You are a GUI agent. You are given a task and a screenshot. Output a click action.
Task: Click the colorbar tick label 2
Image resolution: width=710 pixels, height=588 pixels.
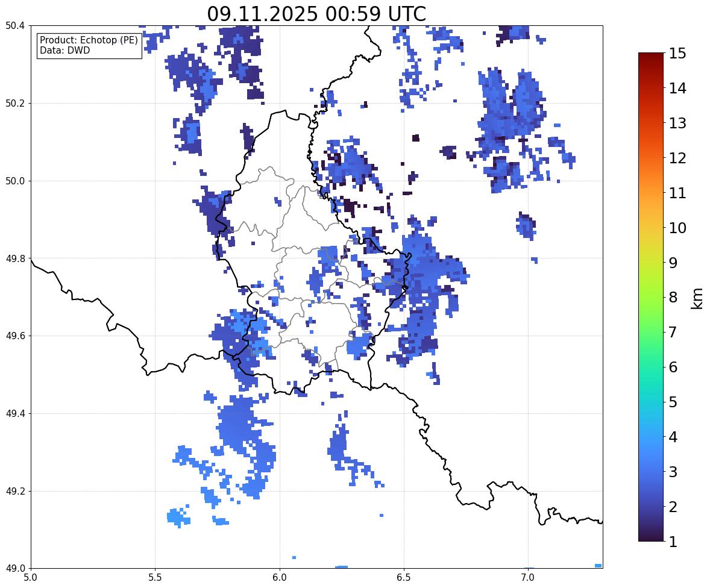point(673,507)
